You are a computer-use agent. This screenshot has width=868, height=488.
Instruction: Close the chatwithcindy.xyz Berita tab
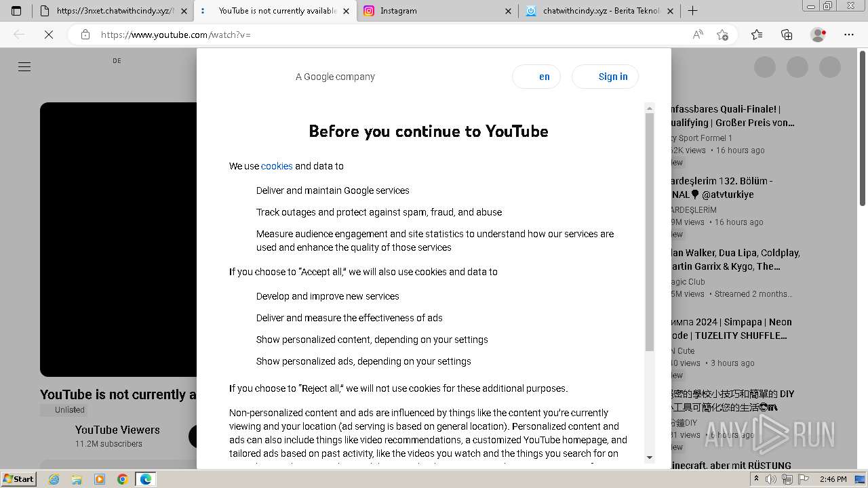671,11
